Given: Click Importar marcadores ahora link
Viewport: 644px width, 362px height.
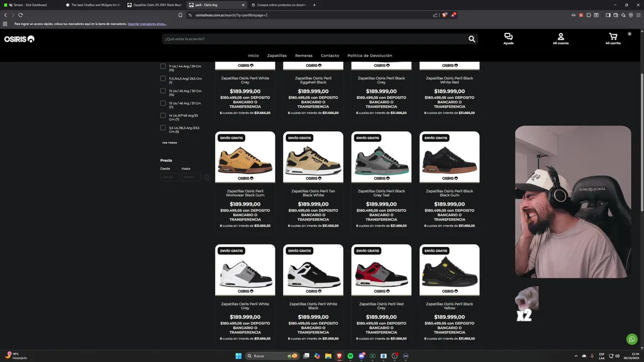Looking at the screenshot, I should [147, 24].
